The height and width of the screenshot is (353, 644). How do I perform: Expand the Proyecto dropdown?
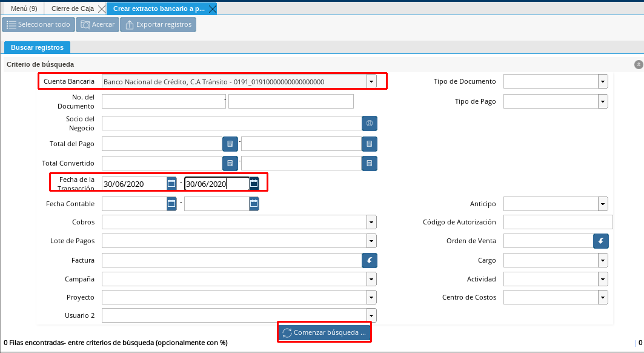tap(371, 297)
